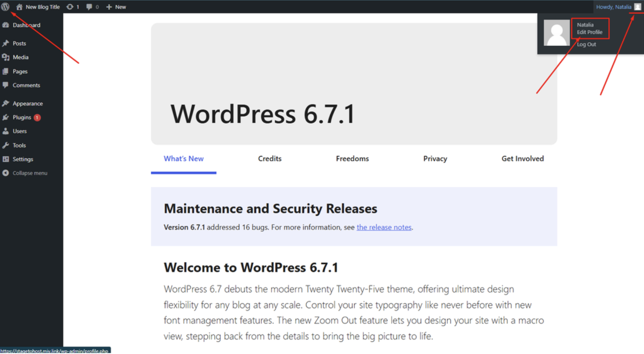Click the Tools wrench icon
The width and height of the screenshot is (644, 354).
(6, 145)
